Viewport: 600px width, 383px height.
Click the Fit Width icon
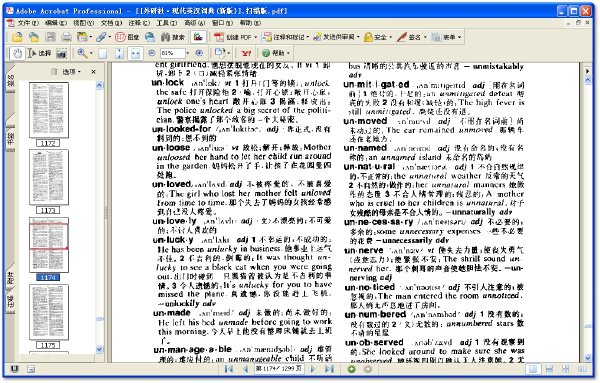point(135,54)
